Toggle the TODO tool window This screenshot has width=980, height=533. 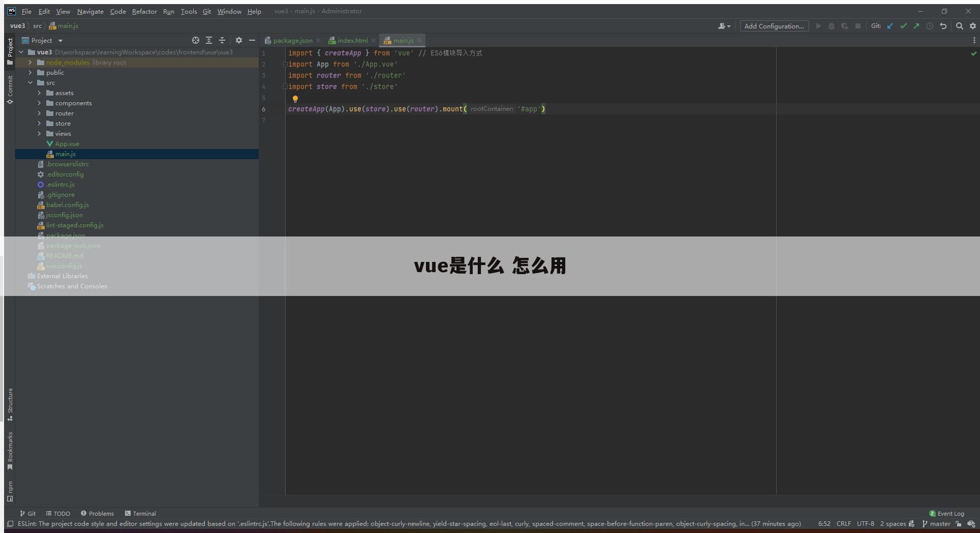click(58, 513)
